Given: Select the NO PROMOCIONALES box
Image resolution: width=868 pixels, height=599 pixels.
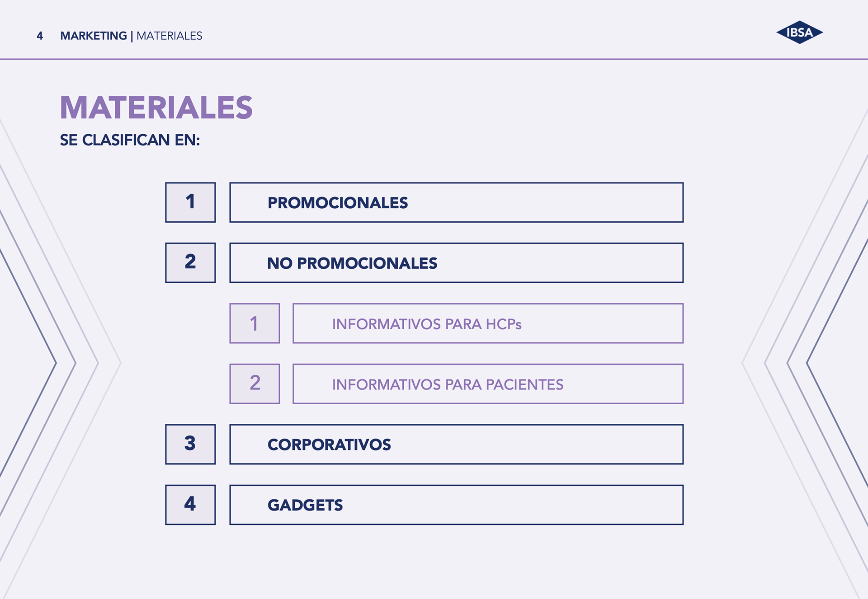Looking at the screenshot, I should (456, 263).
